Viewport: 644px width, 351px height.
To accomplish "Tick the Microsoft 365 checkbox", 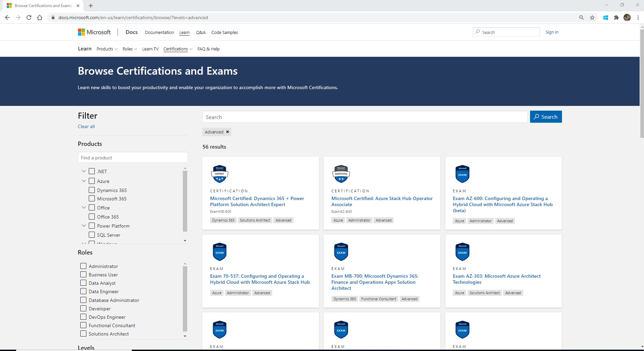I will [x=92, y=198].
